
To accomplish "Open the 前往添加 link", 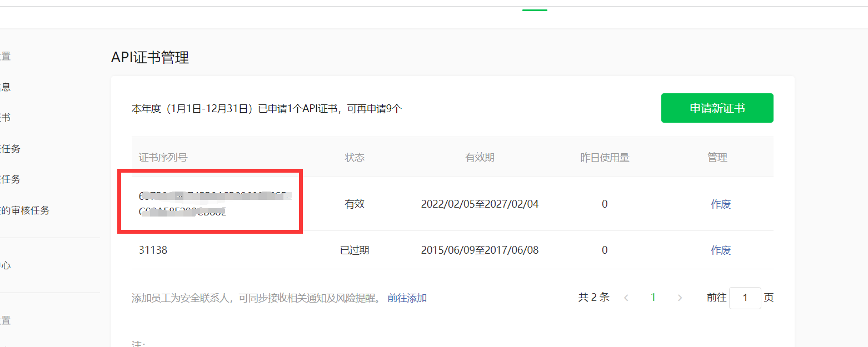I will click(407, 298).
